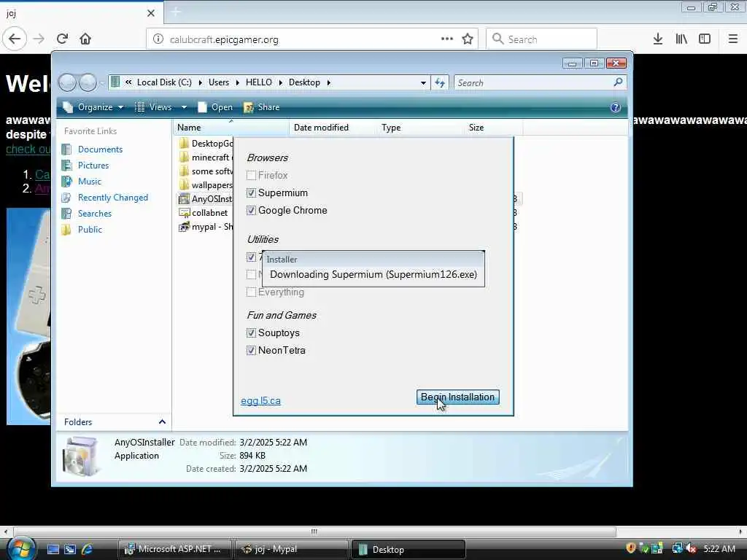Uncheck the Google Chrome checkbox
The height and width of the screenshot is (560, 747).
[251, 211]
